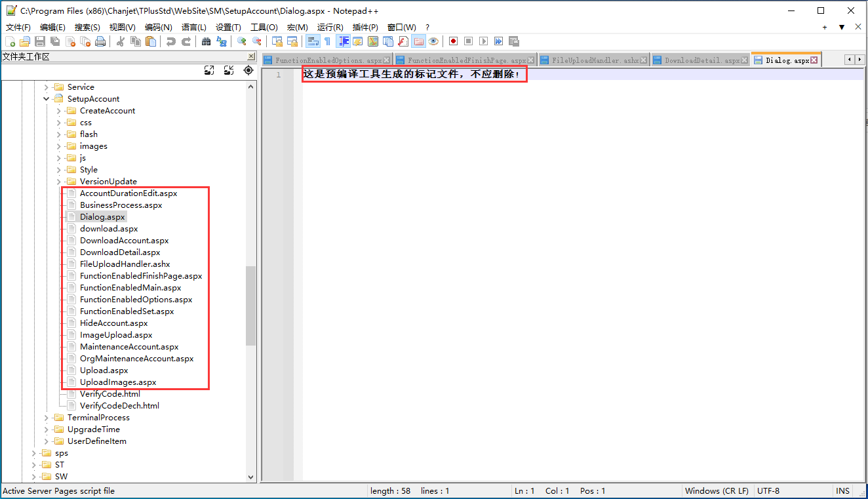868x499 pixels.
Task: Open the 文件(F) menu
Action: click(18, 27)
